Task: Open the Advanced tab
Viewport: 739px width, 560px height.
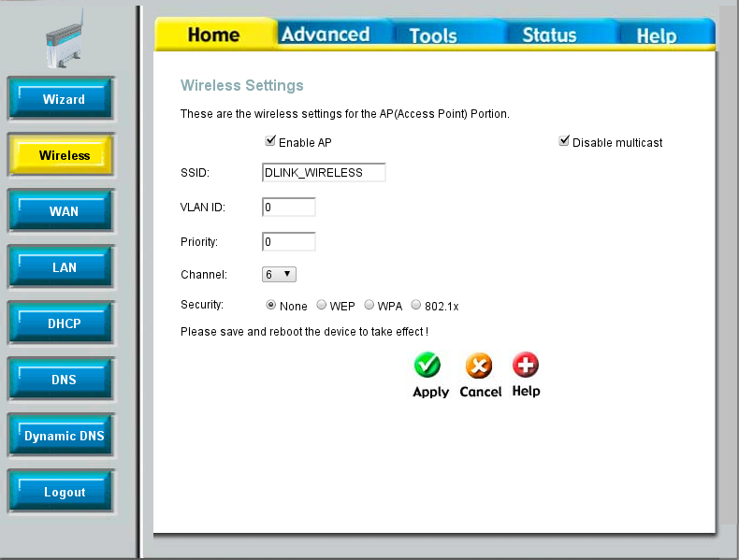Action: [326, 34]
